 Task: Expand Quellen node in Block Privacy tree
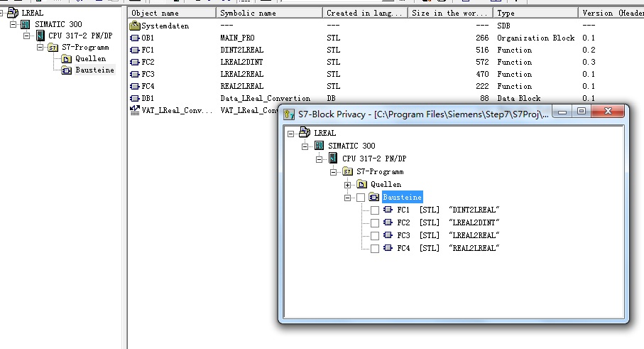click(x=347, y=185)
